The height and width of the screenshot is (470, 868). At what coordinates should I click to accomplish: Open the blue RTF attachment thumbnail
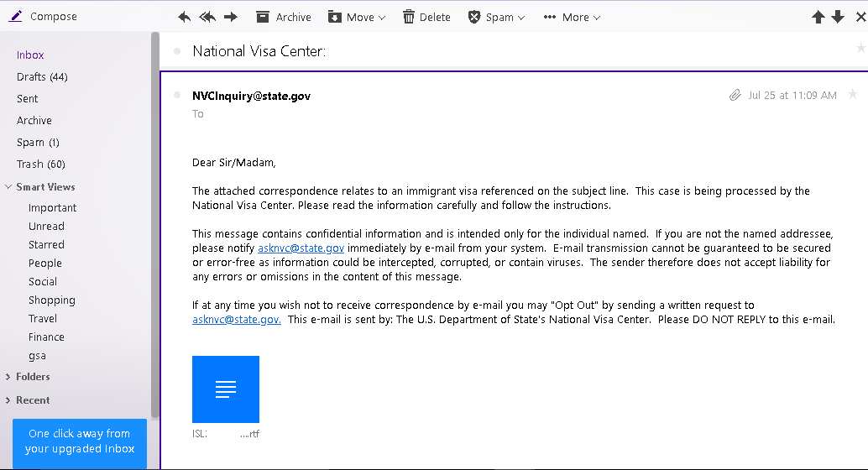(225, 389)
